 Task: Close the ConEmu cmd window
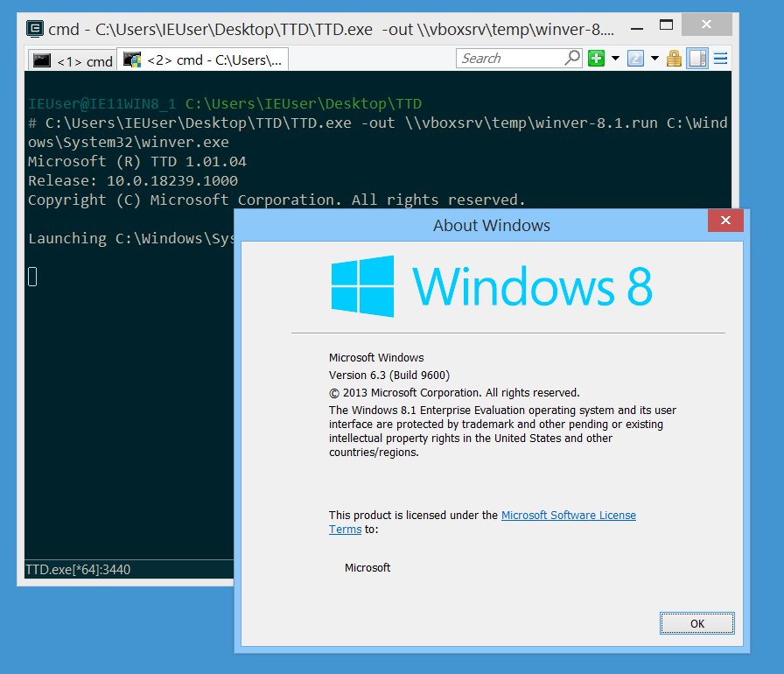tap(706, 24)
